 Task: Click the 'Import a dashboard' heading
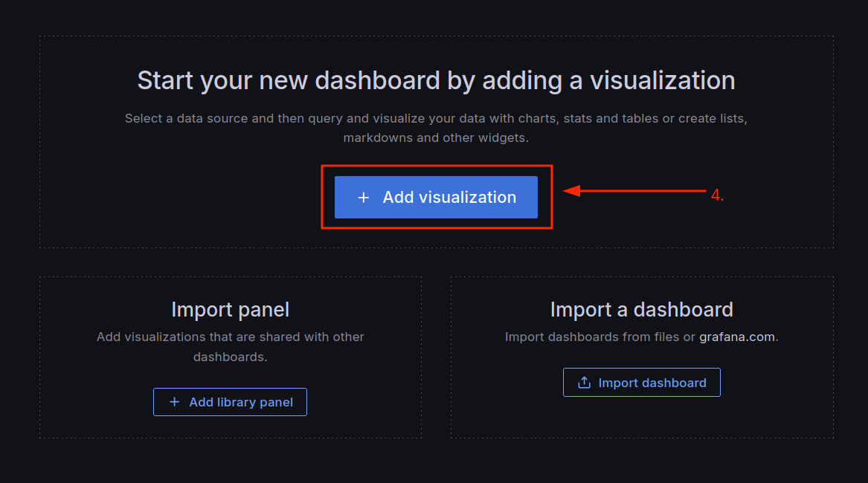click(x=641, y=309)
